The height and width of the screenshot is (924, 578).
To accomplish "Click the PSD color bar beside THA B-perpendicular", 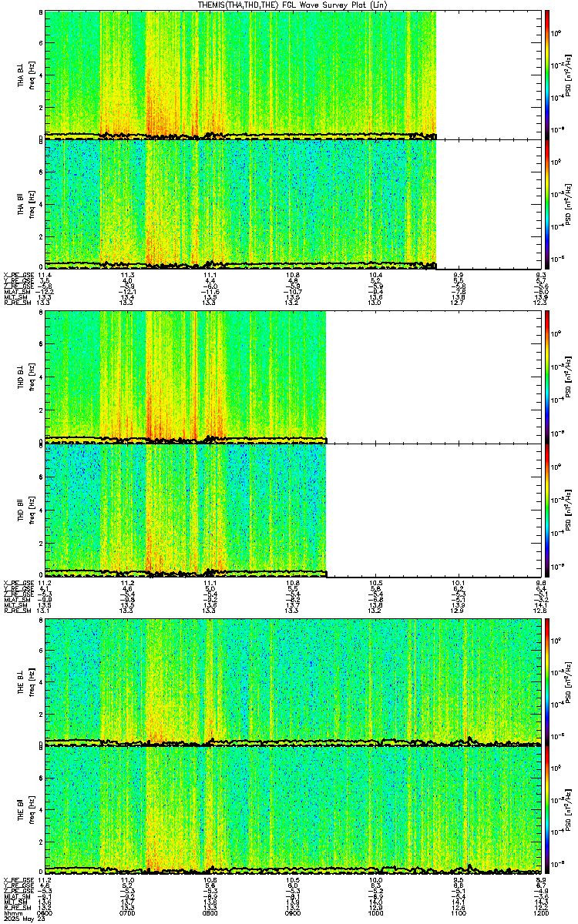I will tap(546, 74).
